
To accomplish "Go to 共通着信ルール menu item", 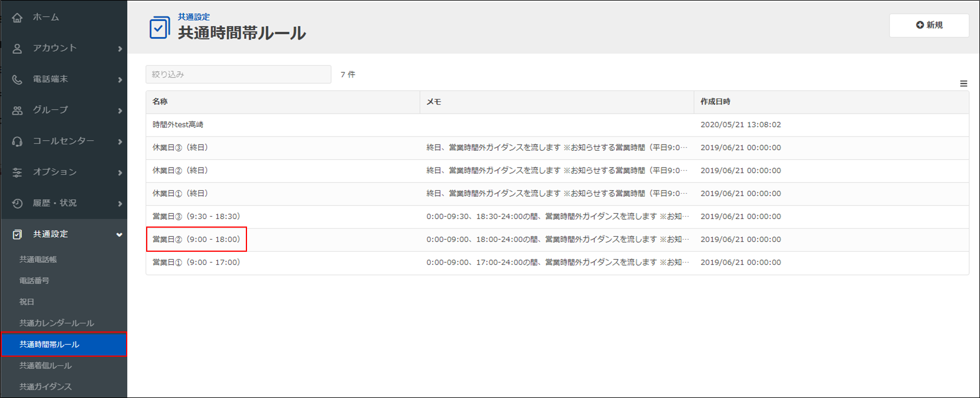I will 45,365.
